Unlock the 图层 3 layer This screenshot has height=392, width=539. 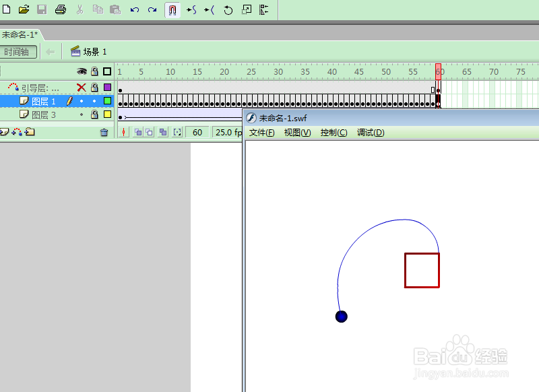(94, 115)
